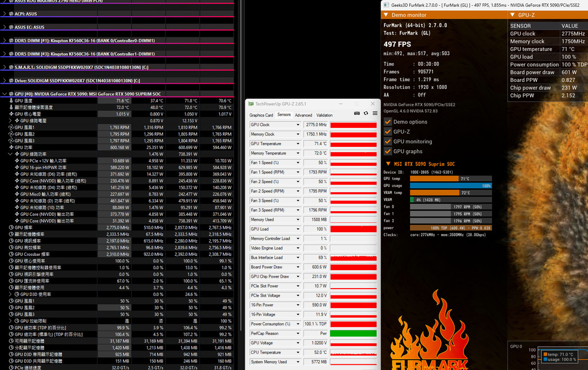Collapse MSI RTX 5090 Suprim SOC section
Viewport: 588px width, 370px height.
tap(388, 164)
